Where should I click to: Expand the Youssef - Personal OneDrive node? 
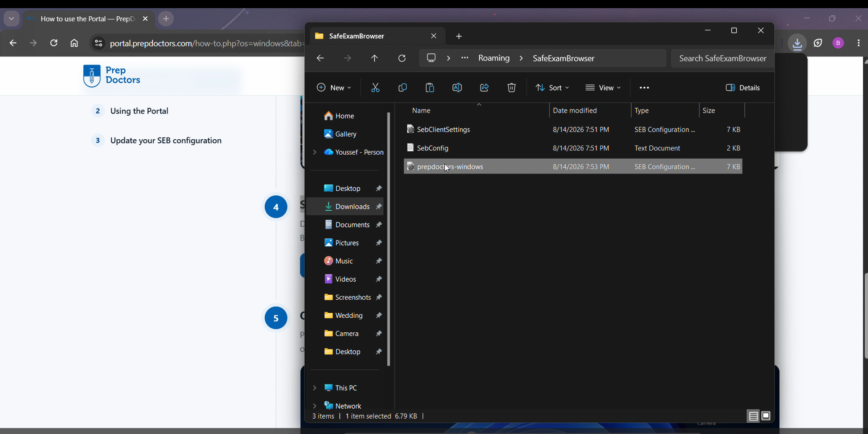point(315,152)
